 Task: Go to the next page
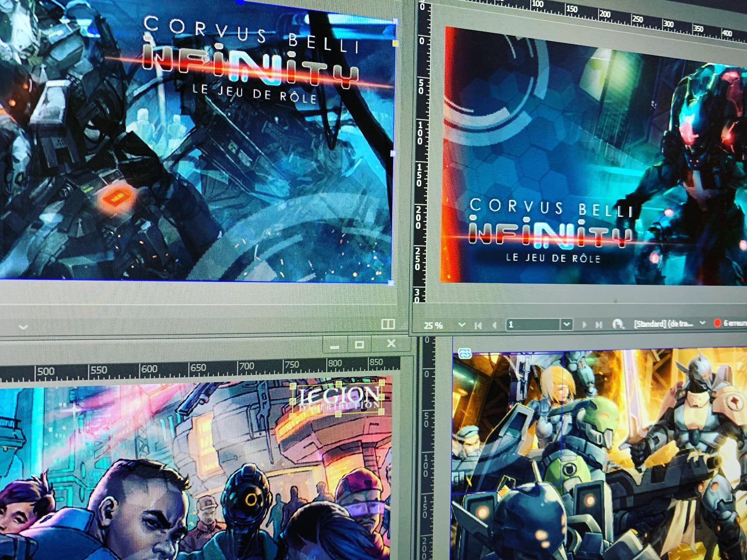(585, 325)
